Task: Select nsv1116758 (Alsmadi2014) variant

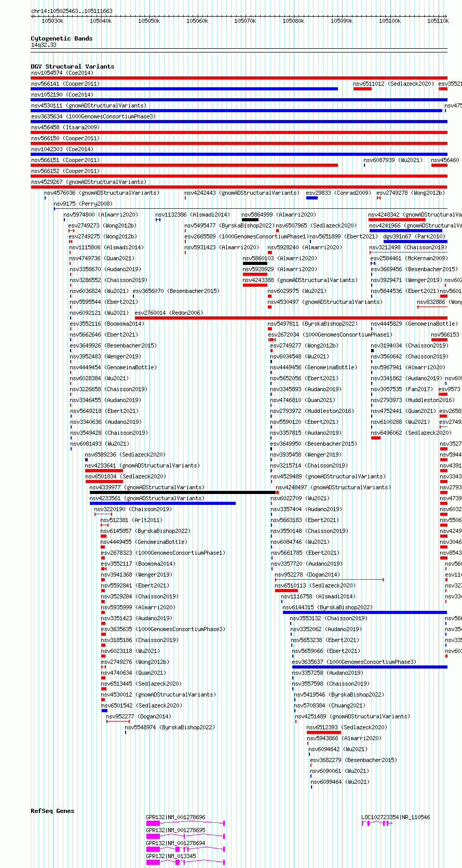Action: 318,596
